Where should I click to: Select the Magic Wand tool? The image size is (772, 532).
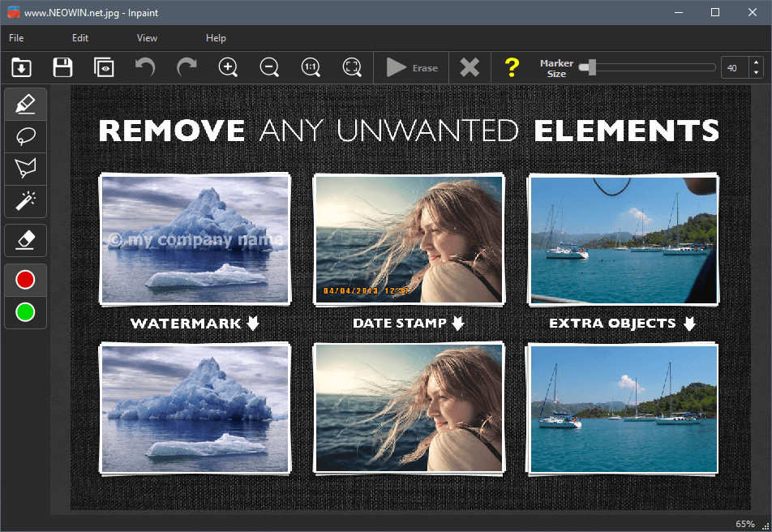tap(25, 199)
